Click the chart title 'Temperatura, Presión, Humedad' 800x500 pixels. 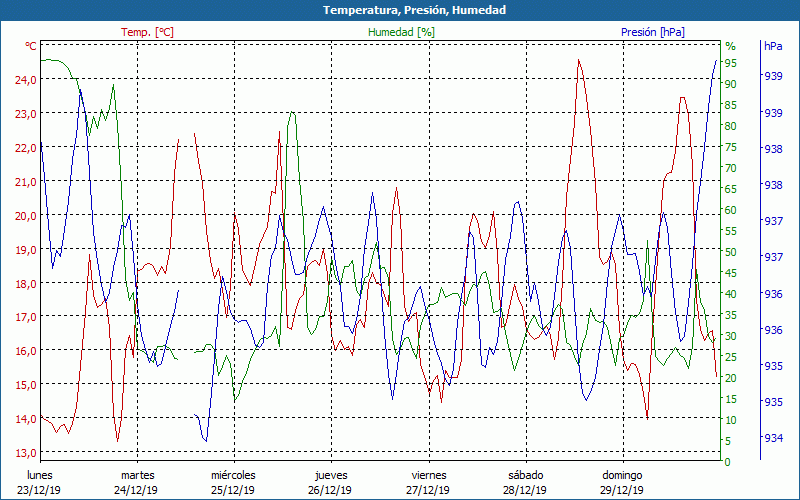click(x=414, y=10)
